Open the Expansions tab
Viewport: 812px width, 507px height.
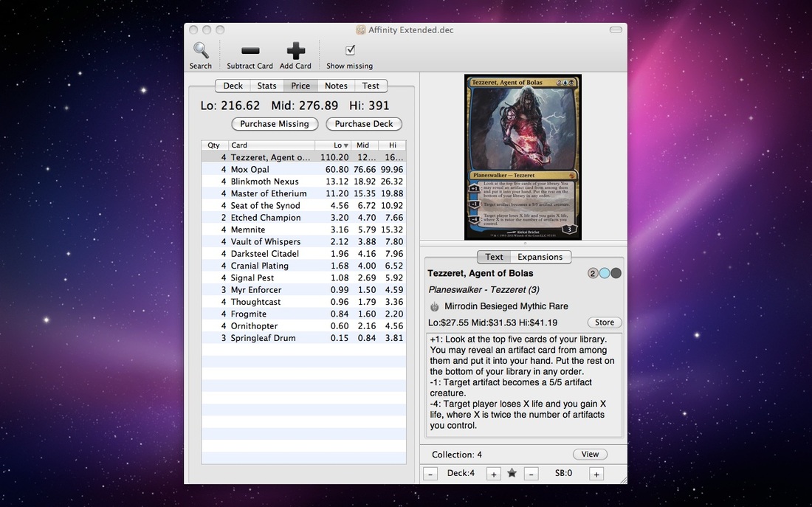(540, 257)
